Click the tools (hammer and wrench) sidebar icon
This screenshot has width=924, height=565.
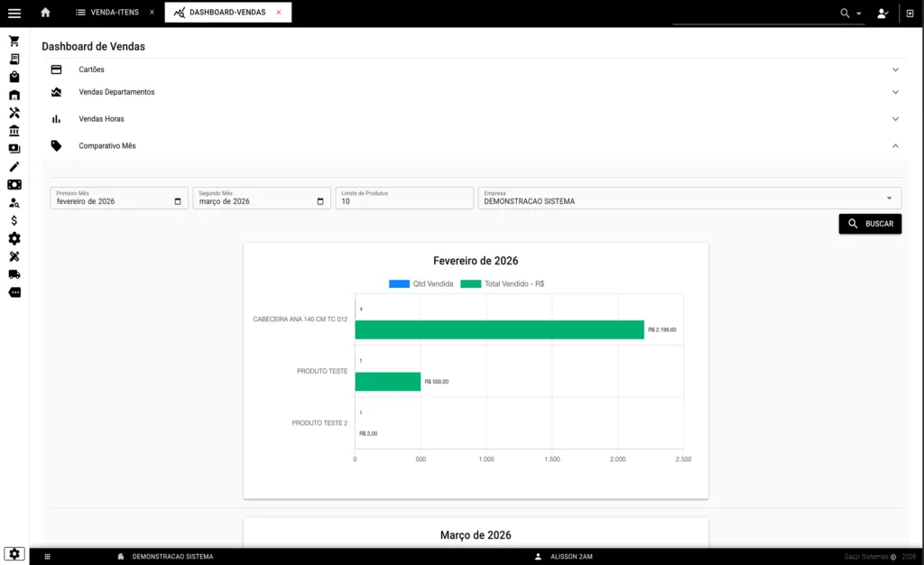point(14,112)
